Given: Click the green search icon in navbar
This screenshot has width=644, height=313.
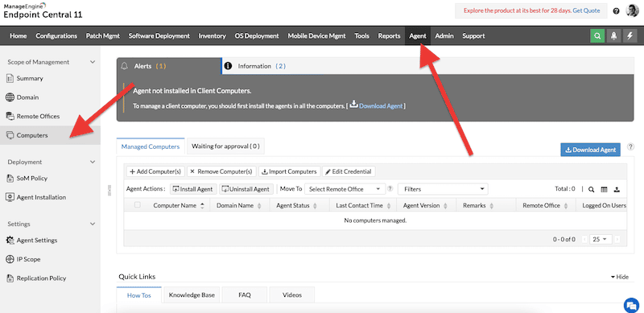Looking at the screenshot, I should (x=597, y=35).
